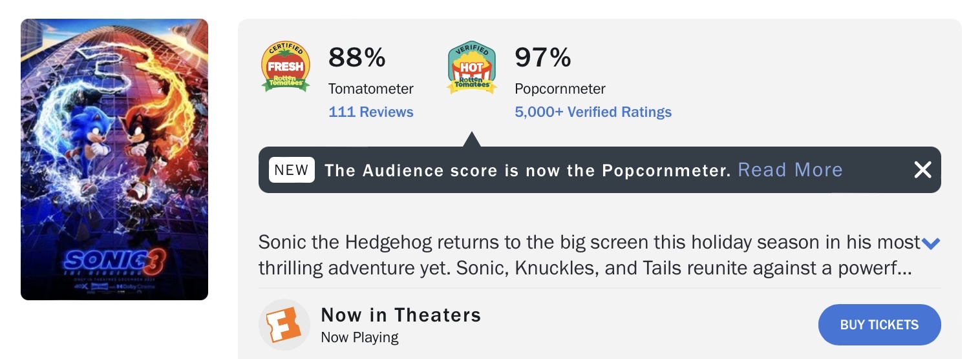Click the orange Fandango ticket icon
980x359 pixels.
pyautogui.click(x=284, y=324)
